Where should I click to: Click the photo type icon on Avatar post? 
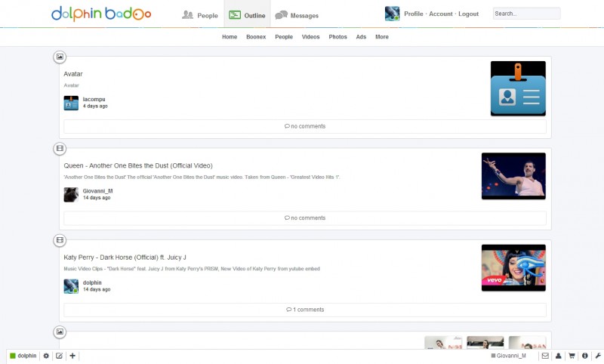[x=60, y=57]
